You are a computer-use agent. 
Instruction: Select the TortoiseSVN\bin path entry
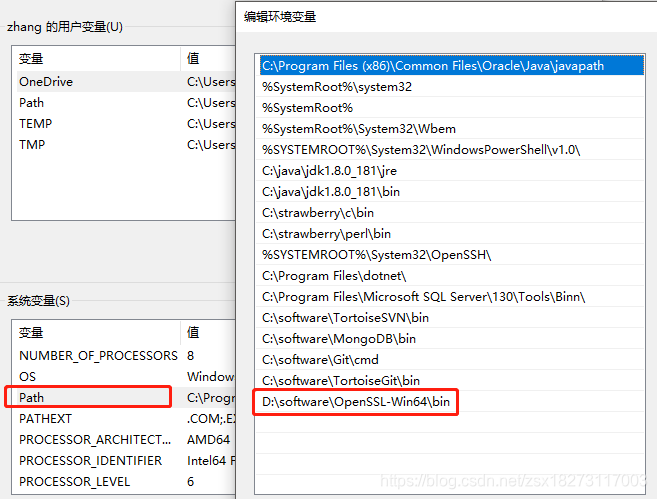[451, 318]
